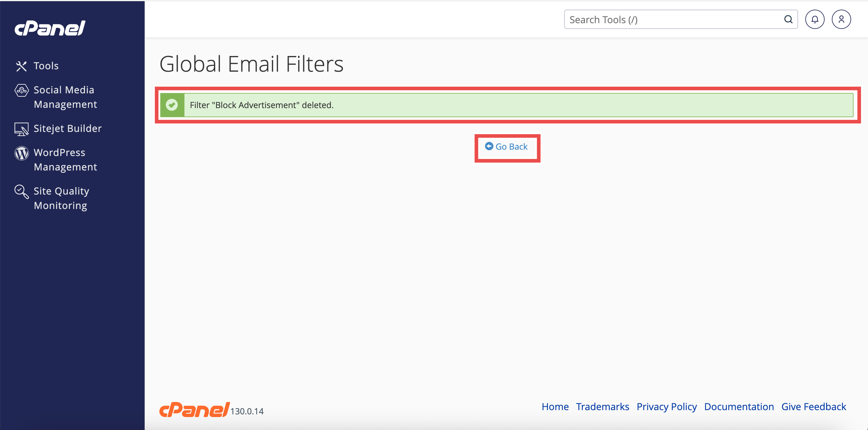This screenshot has width=868, height=430.
Task: Click the WordPress logo icon
Action: tap(22, 153)
